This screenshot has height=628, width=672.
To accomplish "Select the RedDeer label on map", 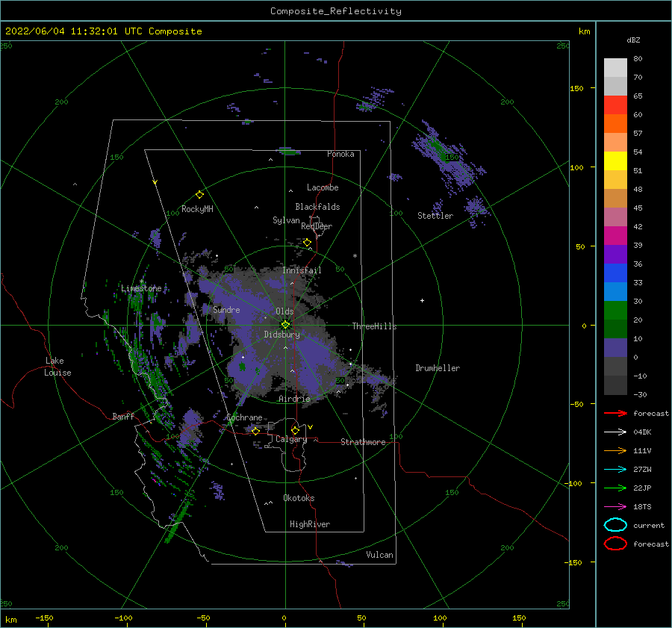I will pyautogui.click(x=317, y=226).
